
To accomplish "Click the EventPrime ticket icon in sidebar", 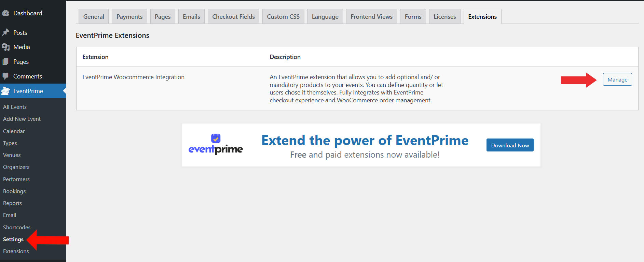I will 5,91.
